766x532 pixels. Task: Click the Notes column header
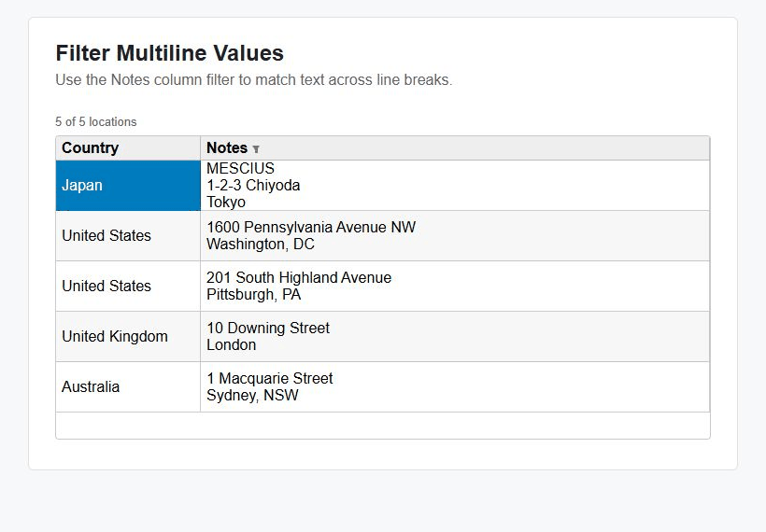coord(455,147)
